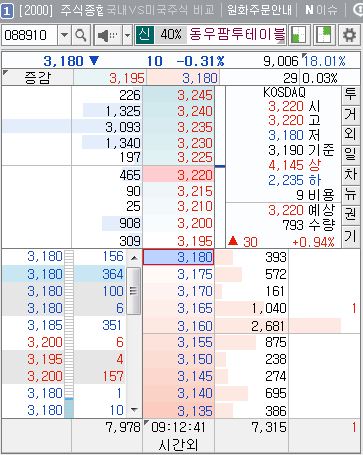Screen dimensions: 363x455
Task: Open the 원화주문안내 link
Action: tap(259, 10)
